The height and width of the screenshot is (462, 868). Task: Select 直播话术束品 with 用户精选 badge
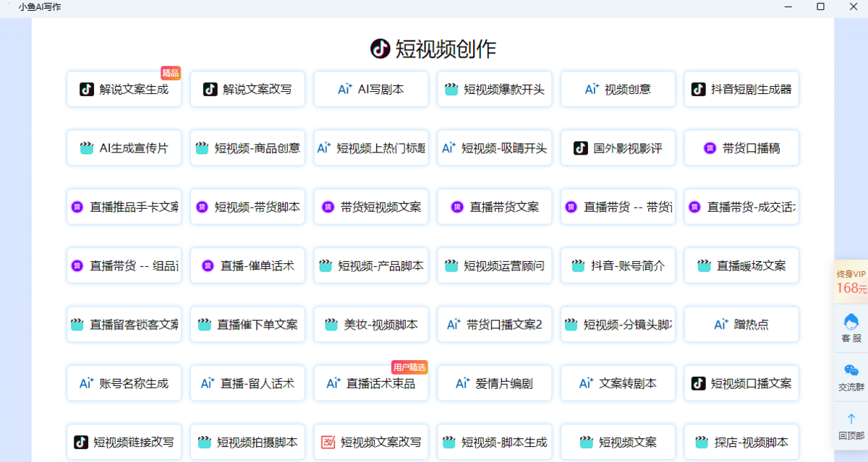(371, 383)
